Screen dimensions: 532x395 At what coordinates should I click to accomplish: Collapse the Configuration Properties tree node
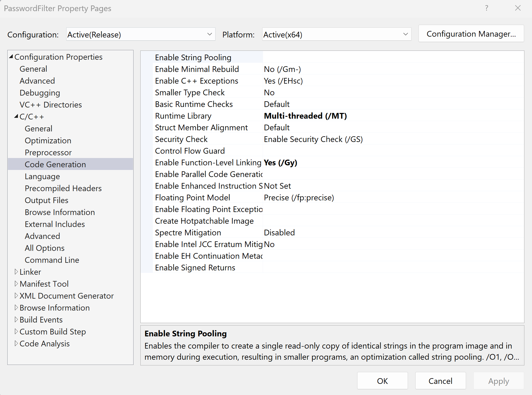tap(11, 57)
